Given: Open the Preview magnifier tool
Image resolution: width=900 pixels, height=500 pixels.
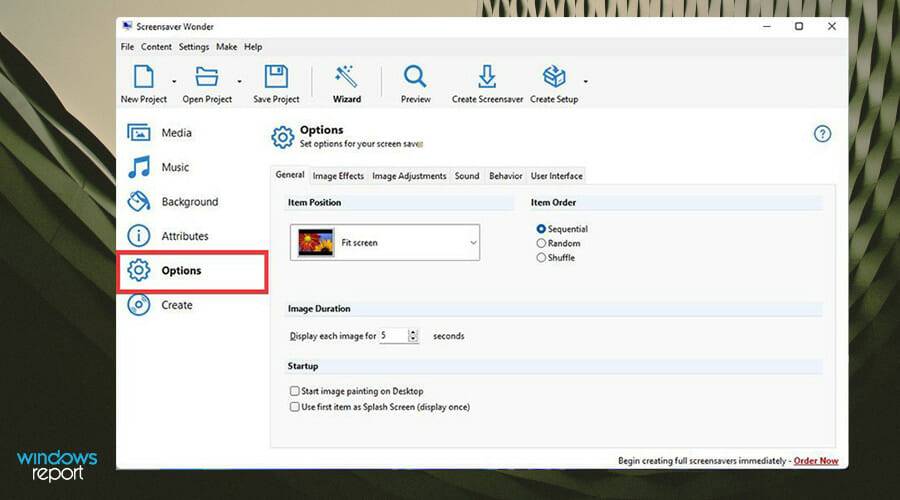Looking at the screenshot, I should point(415,84).
